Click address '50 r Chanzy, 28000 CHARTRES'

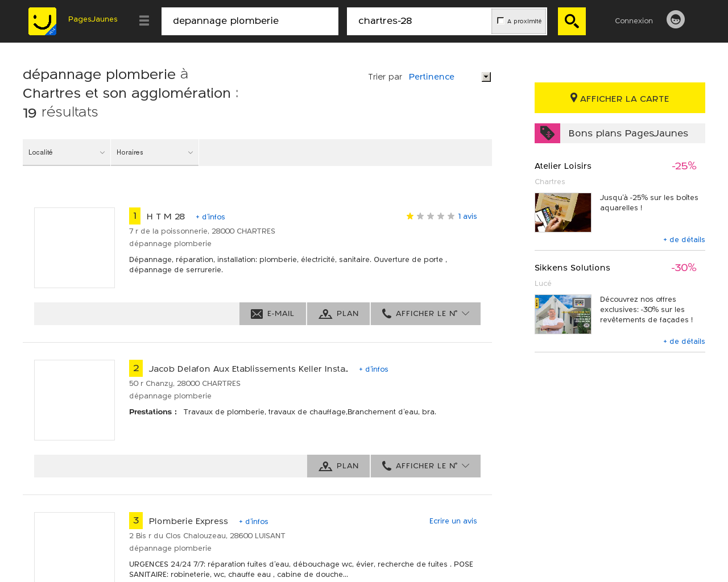tap(185, 384)
